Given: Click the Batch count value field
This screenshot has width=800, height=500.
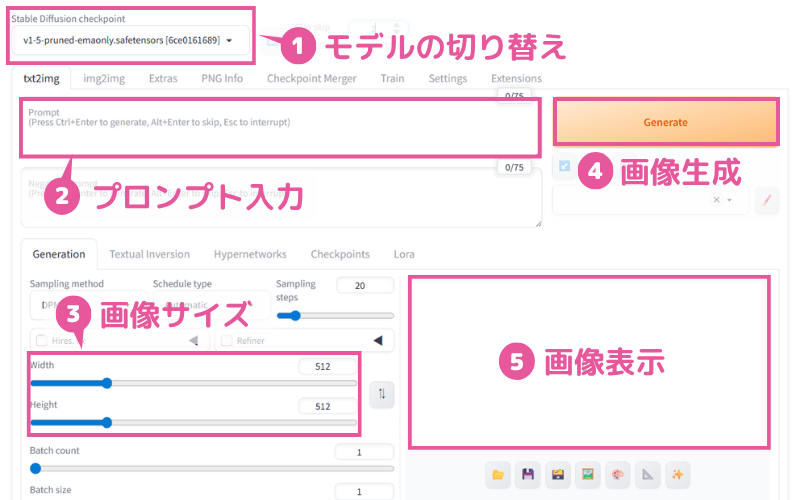Looking at the screenshot, I should point(364,452).
